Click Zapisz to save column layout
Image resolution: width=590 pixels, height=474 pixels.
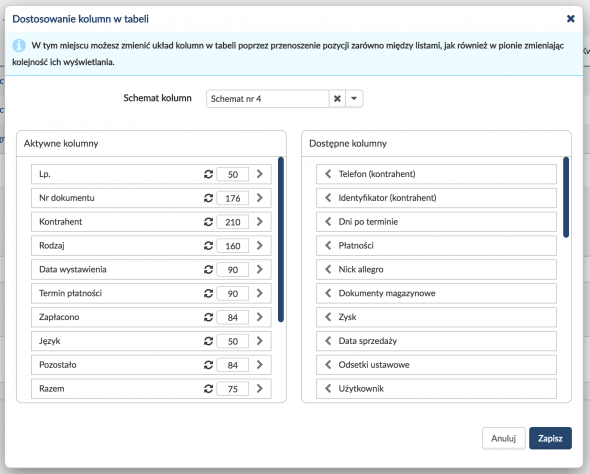pyautogui.click(x=550, y=438)
